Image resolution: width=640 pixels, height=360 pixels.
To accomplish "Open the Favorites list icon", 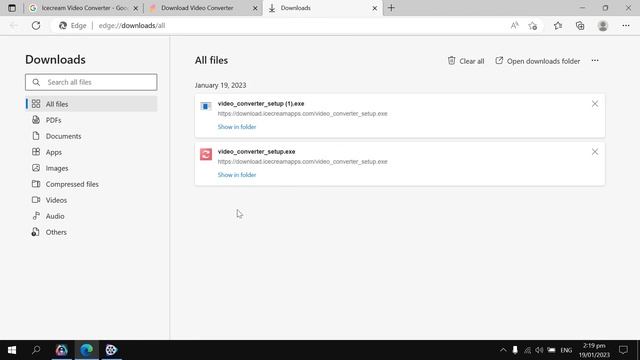I will (x=558, y=25).
